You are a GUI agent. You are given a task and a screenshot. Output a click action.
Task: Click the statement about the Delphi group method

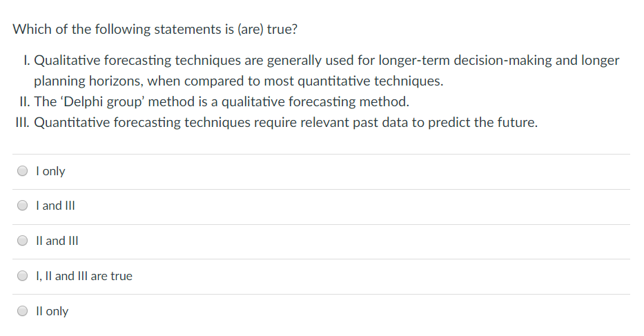point(222,101)
